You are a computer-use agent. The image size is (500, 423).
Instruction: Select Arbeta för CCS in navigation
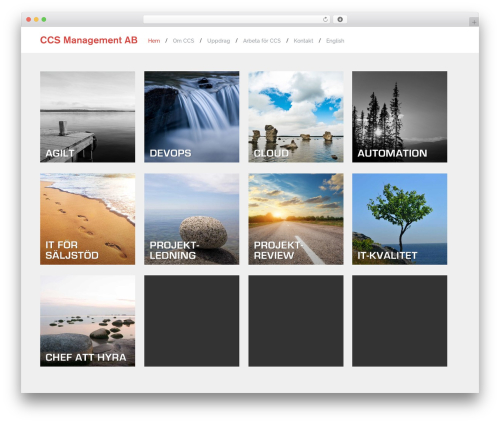[262, 41]
